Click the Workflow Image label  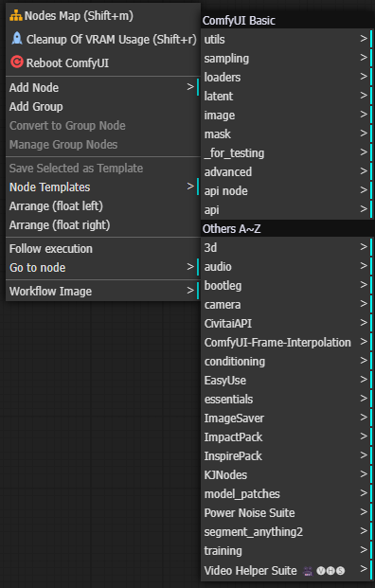coord(50,292)
